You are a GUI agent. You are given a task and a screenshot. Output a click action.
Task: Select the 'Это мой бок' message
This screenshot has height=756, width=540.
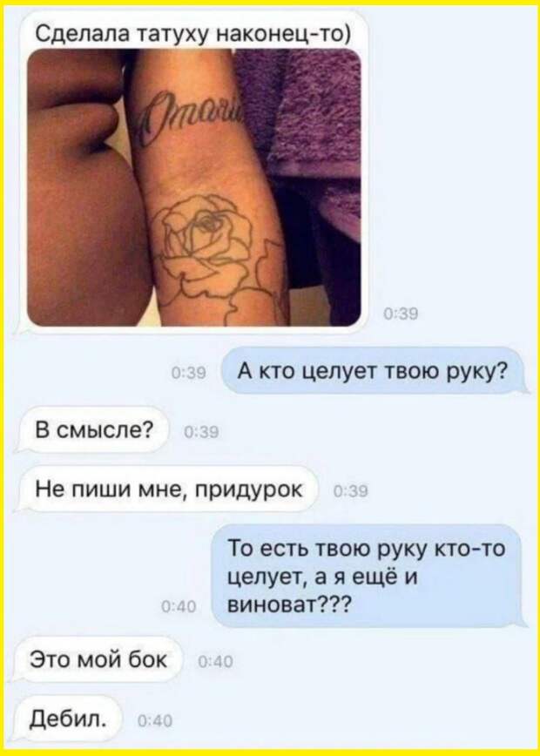click(101, 659)
